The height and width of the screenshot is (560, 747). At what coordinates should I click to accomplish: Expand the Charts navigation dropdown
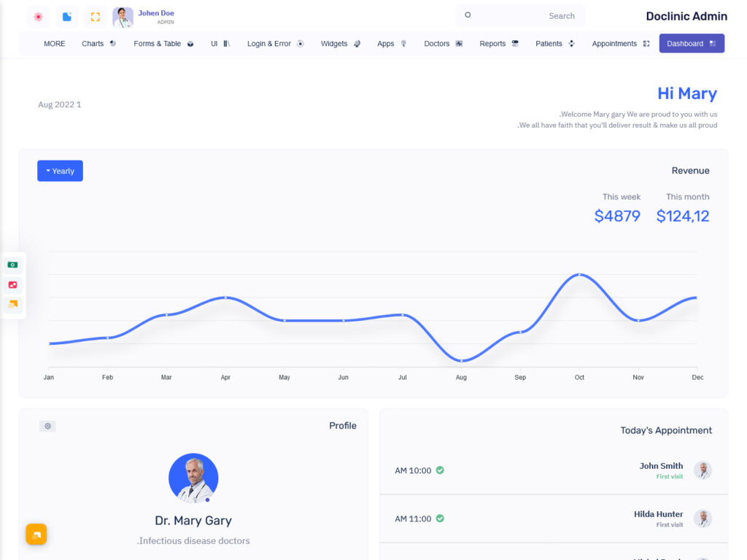(97, 43)
